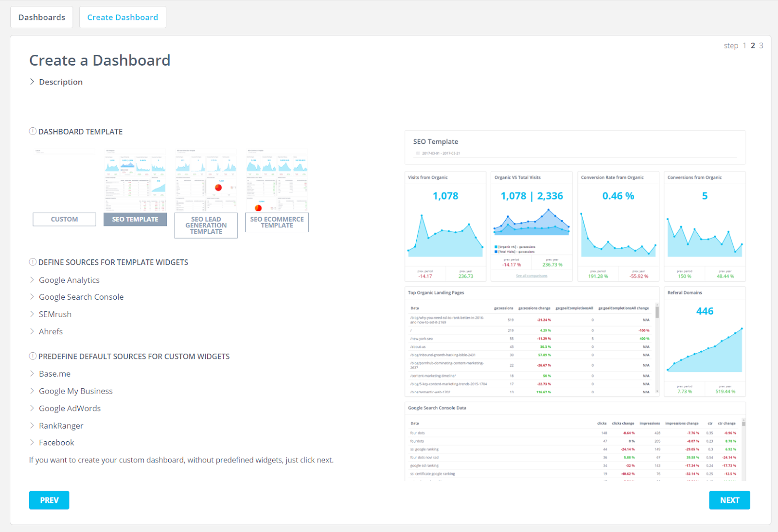The width and height of the screenshot is (778, 532).
Task: Go to step 3 in the step indicator
Action: click(761, 45)
